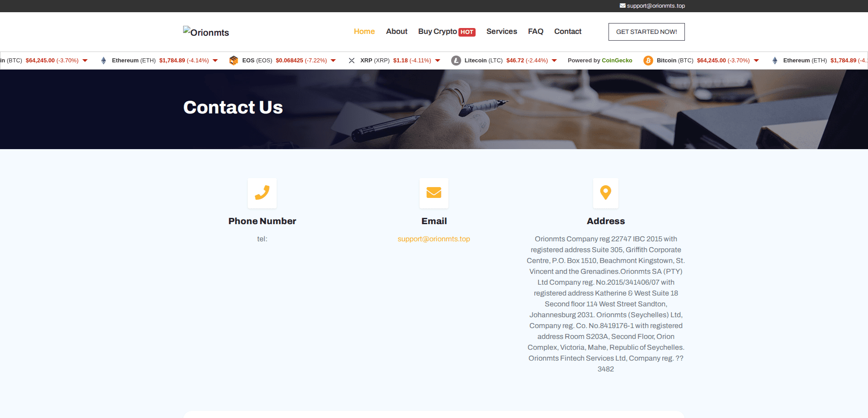Open support@orionmts.top link in top bar
This screenshot has height=418, width=868.
point(656,6)
